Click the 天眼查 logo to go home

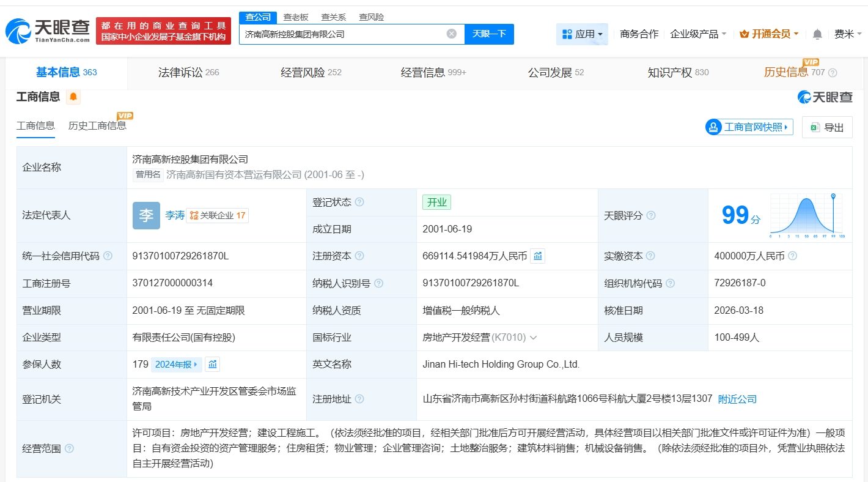[x=48, y=31]
